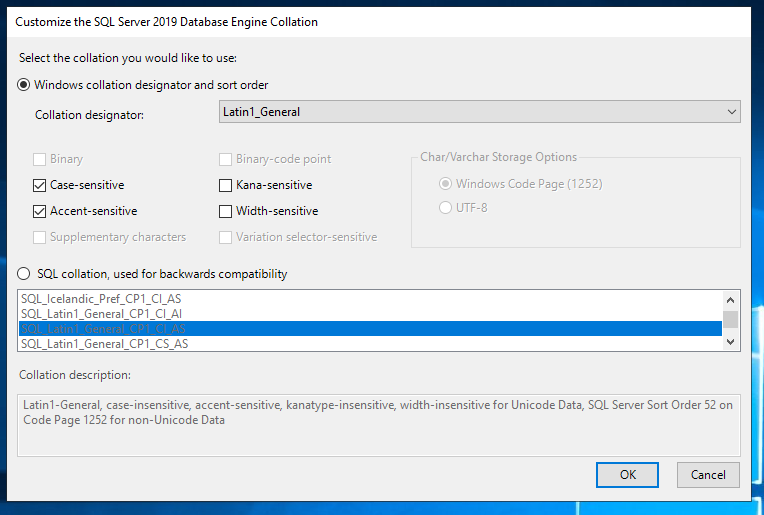Image resolution: width=764 pixels, height=515 pixels.
Task: Click the Char/Varchar Storage Options group title
Action: (x=498, y=157)
